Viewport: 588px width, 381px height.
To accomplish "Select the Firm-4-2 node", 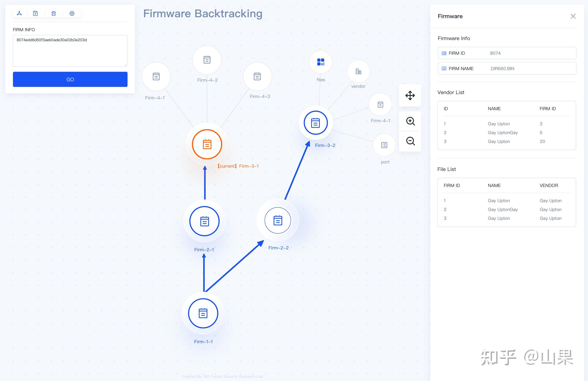I will tap(207, 60).
